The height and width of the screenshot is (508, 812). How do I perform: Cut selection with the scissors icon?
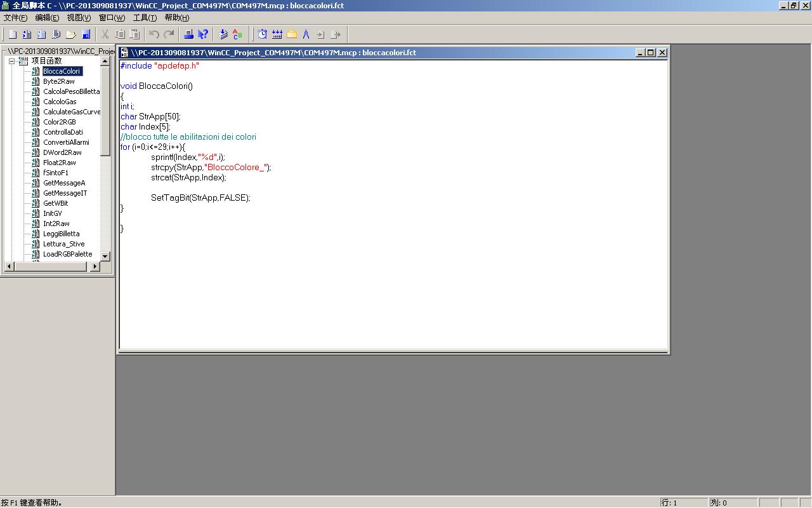(105, 34)
